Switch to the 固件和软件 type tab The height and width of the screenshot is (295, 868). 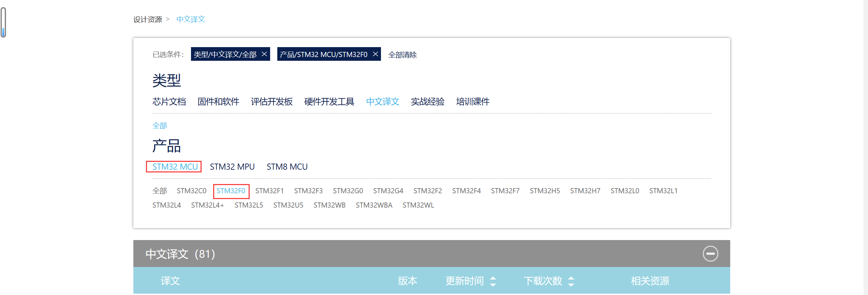[x=218, y=101]
